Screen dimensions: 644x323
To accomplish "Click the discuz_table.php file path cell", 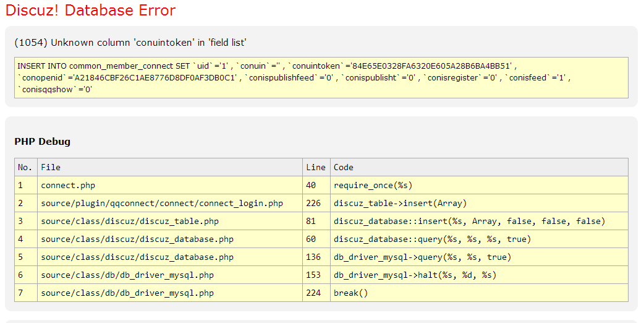I will point(130,221).
